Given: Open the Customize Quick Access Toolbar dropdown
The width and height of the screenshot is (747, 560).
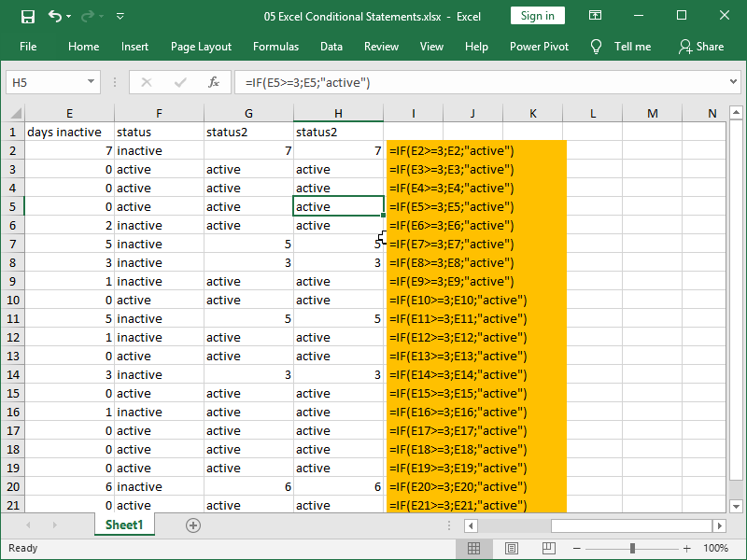Looking at the screenshot, I should pyautogui.click(x=119, y=16).
